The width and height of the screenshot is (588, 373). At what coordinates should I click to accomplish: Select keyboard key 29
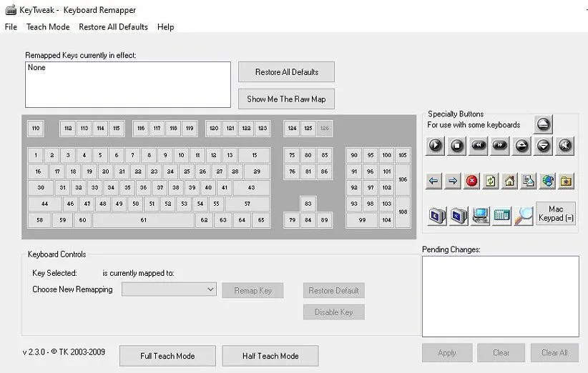(x=257, y=171)
